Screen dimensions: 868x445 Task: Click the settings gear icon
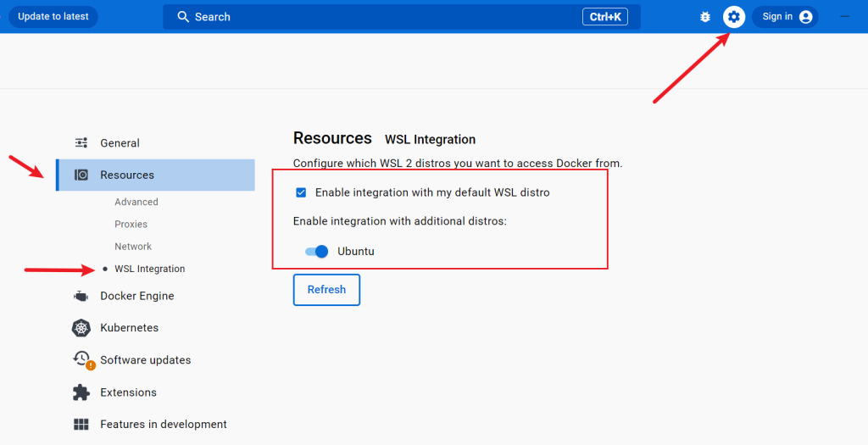(734, 17)
